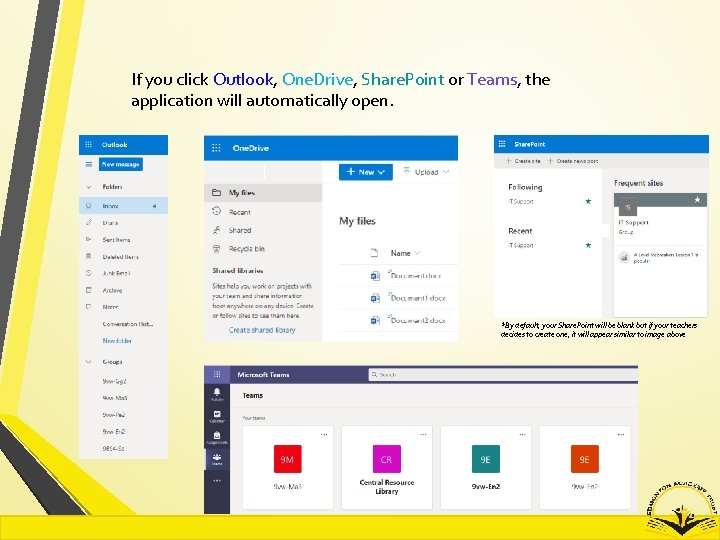Click the New message button in Outlook
Image resolution: width=720 pixels, height=540 pixels.
tap(121, 164)
